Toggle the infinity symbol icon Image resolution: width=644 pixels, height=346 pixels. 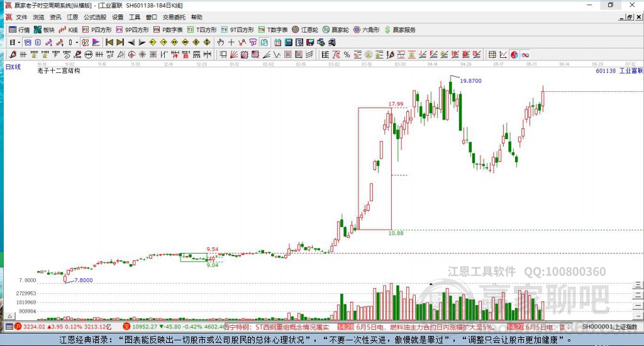(525, 55)
